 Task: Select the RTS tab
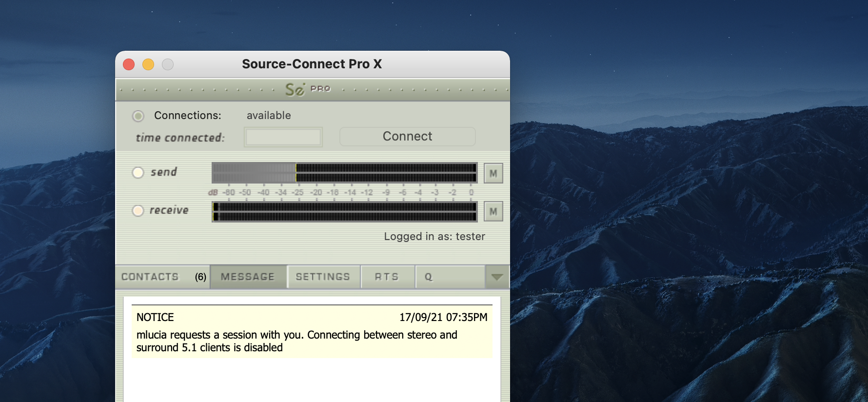[387, 277]
